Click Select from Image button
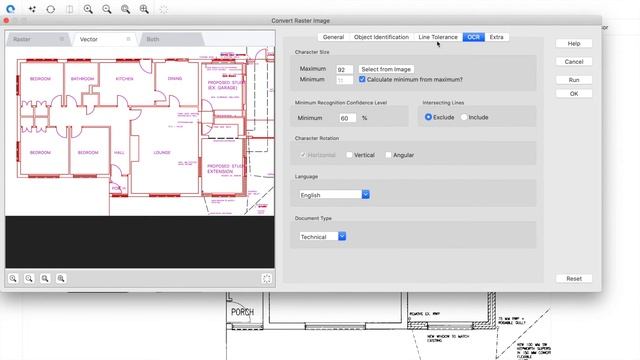 386,69
